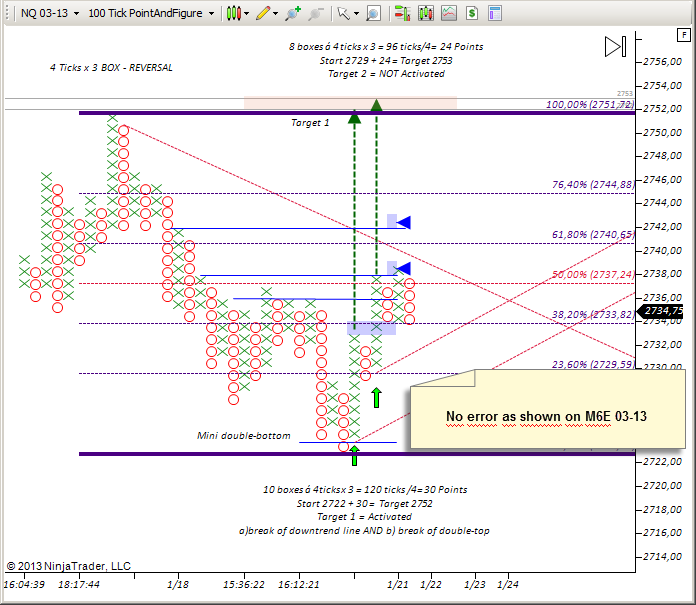
Task: Click the 'Start 2729 + 24 = Target 2753' text
Action: 386,60
